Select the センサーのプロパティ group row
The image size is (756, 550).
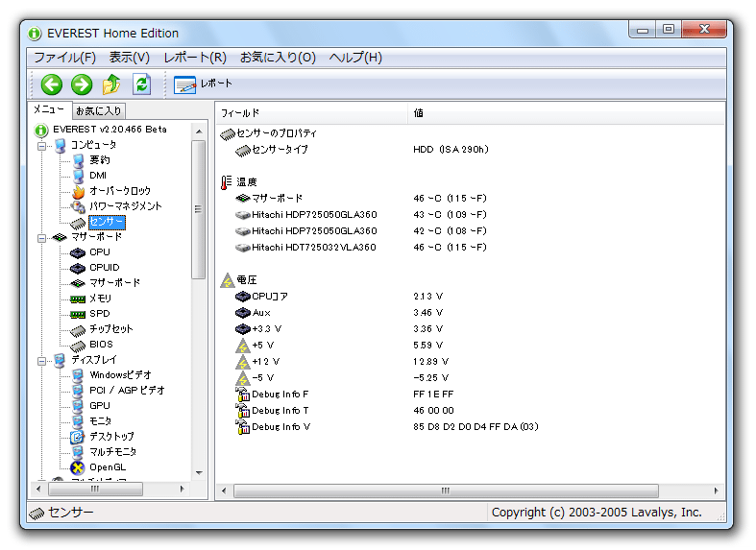click(x=269, y=133)
